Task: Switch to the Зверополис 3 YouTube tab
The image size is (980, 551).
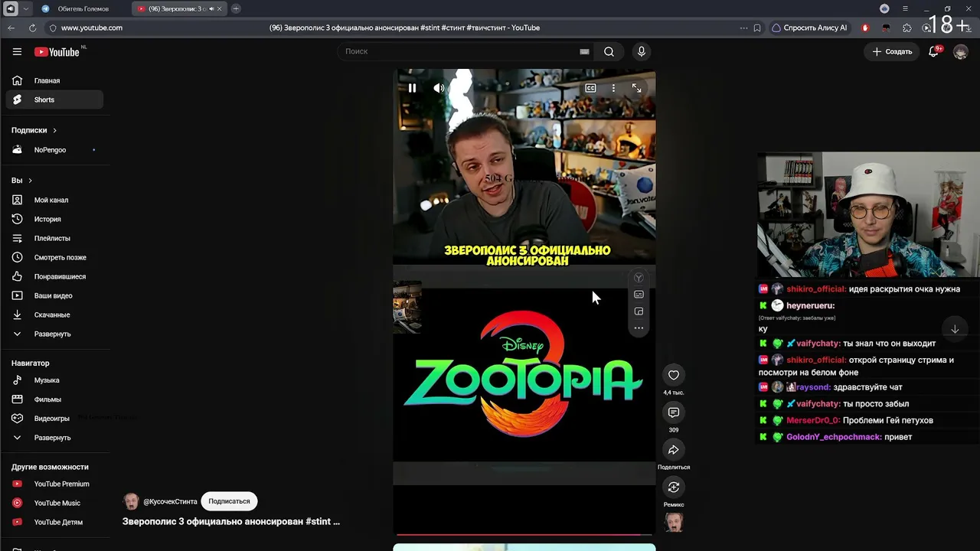Action: pos(178,8)
